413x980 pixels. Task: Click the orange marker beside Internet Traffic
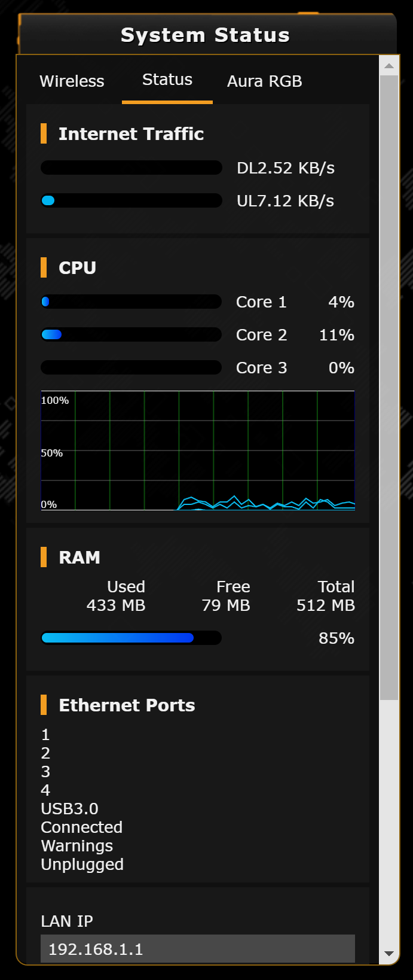click(44, 135)
